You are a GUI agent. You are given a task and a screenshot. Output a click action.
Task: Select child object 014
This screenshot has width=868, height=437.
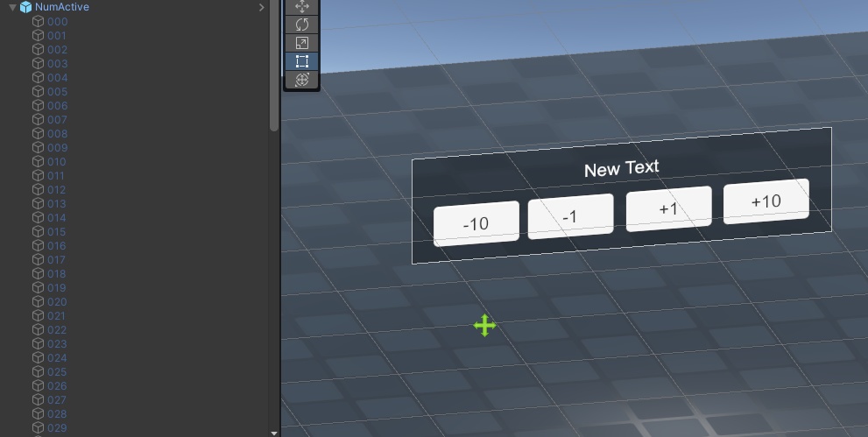pyautogui.click(x=57, y=218)
